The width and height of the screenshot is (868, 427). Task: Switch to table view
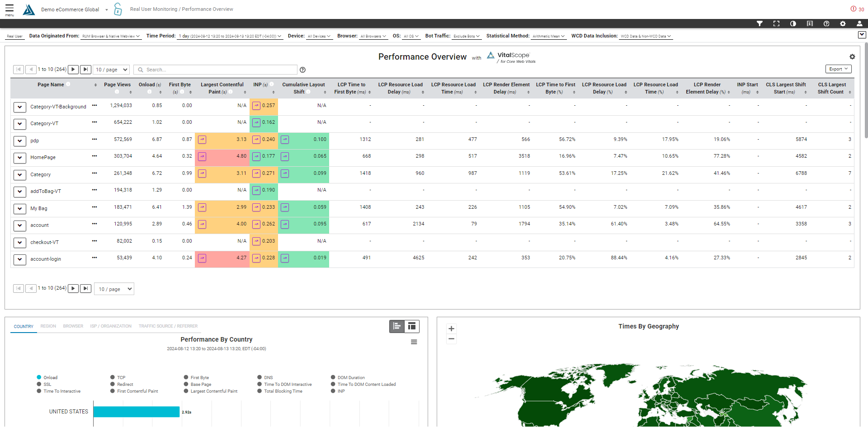tap(412, 326)
